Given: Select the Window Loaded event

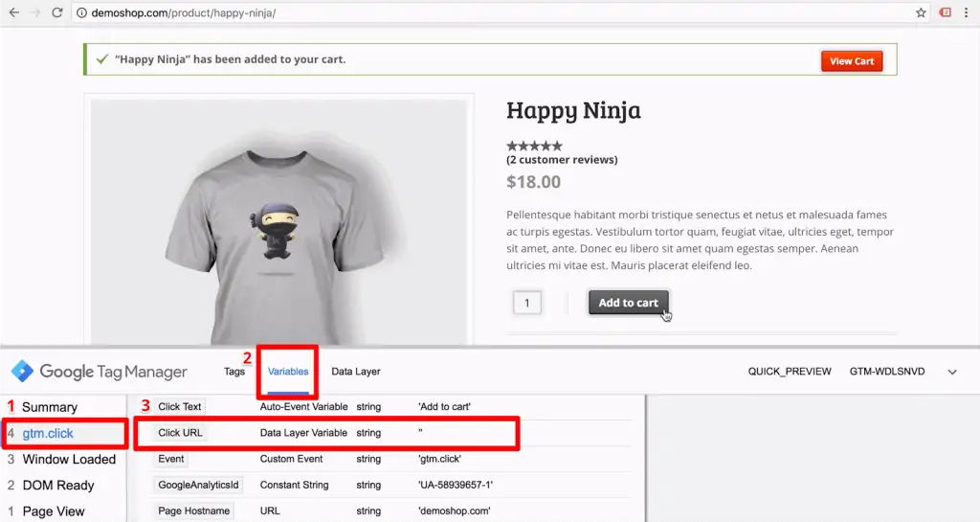Looking at the screenshot, I should 69,460.
